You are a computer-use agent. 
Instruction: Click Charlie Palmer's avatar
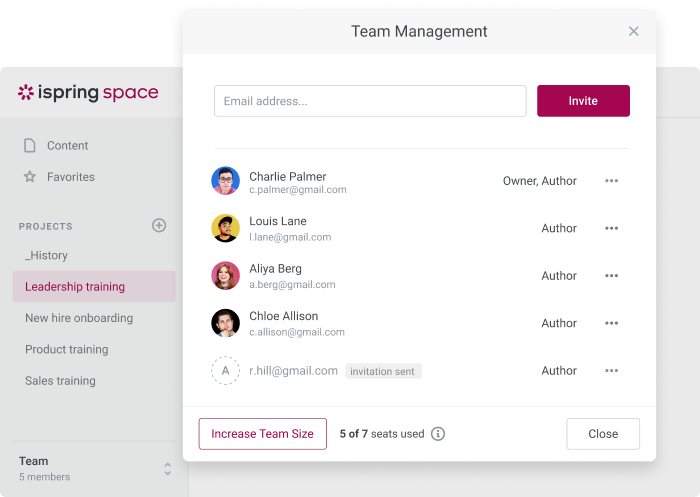tap(225, 181)
